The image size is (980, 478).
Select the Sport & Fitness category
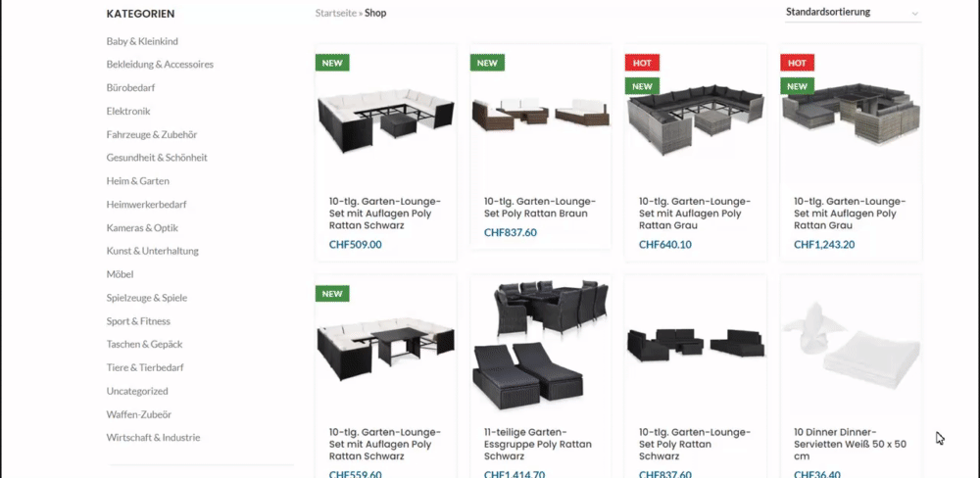[138, 321]
